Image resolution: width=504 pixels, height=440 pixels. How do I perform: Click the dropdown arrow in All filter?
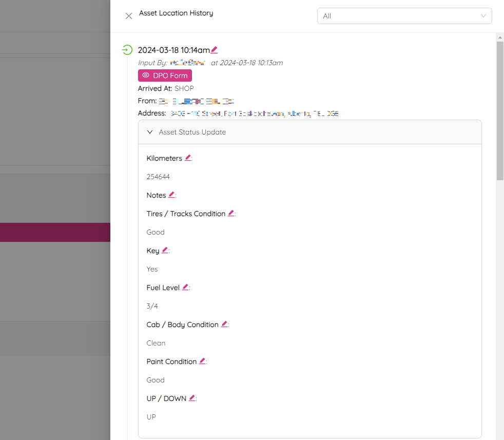(x=483, y=16)
